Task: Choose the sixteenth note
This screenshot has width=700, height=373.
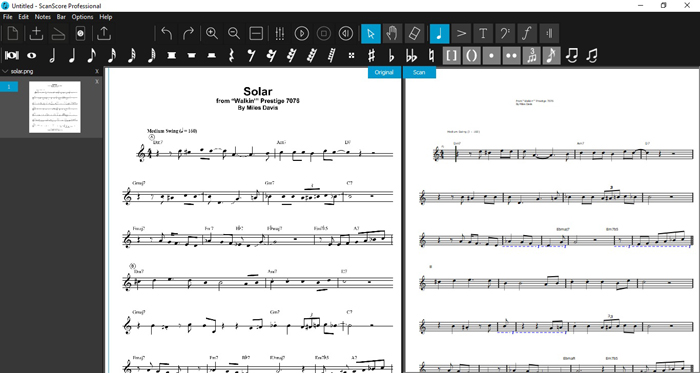Action: (x=112, y=55)
